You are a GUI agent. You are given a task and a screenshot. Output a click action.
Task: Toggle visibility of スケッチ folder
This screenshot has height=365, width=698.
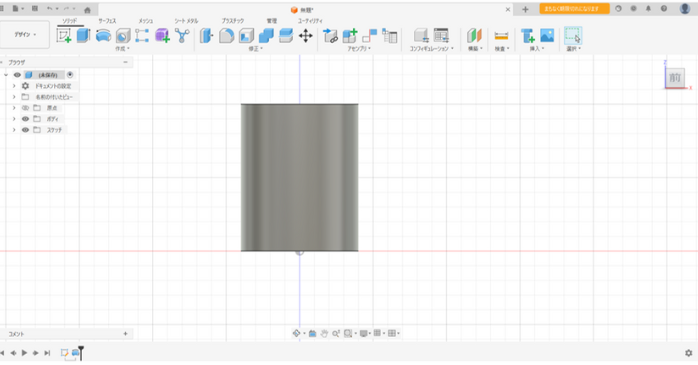[x=25, y=130]
